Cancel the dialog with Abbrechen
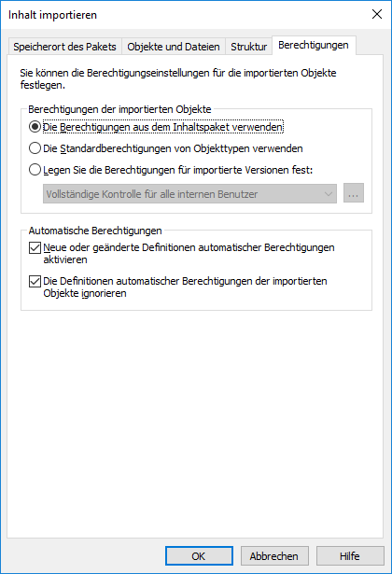 click(x=274, y=556)
